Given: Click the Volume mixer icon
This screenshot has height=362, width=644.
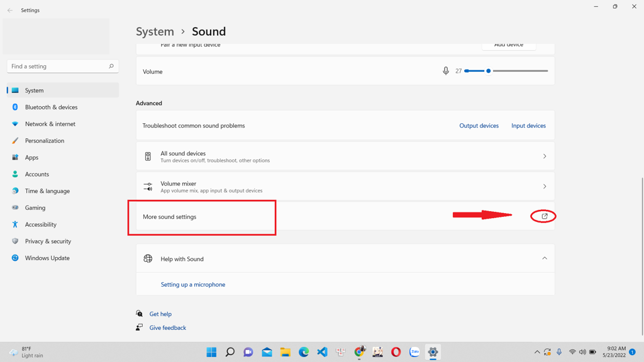Looking at the screenshot, I should pyautogui.click(x=148, y=187).
